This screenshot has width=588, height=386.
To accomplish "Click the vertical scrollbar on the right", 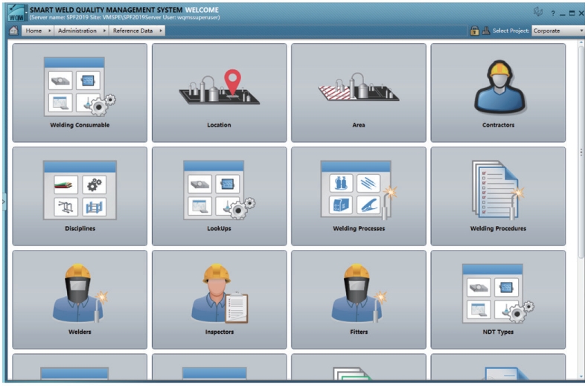I will (x=581, y=152).
